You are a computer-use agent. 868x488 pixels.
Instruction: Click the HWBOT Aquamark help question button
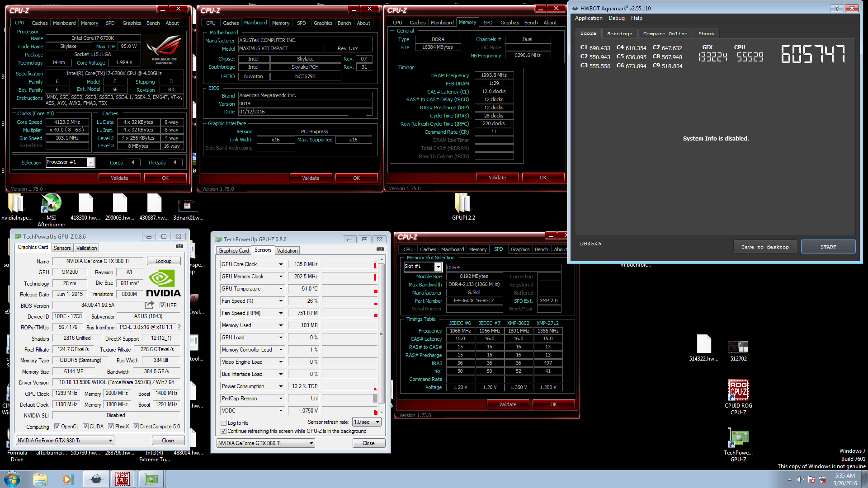click(837, 8)
